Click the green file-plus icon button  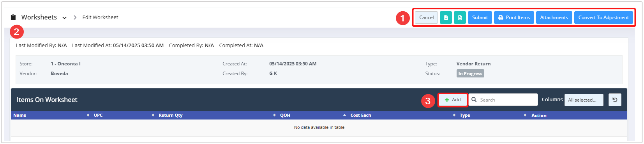tap(446, 18)
